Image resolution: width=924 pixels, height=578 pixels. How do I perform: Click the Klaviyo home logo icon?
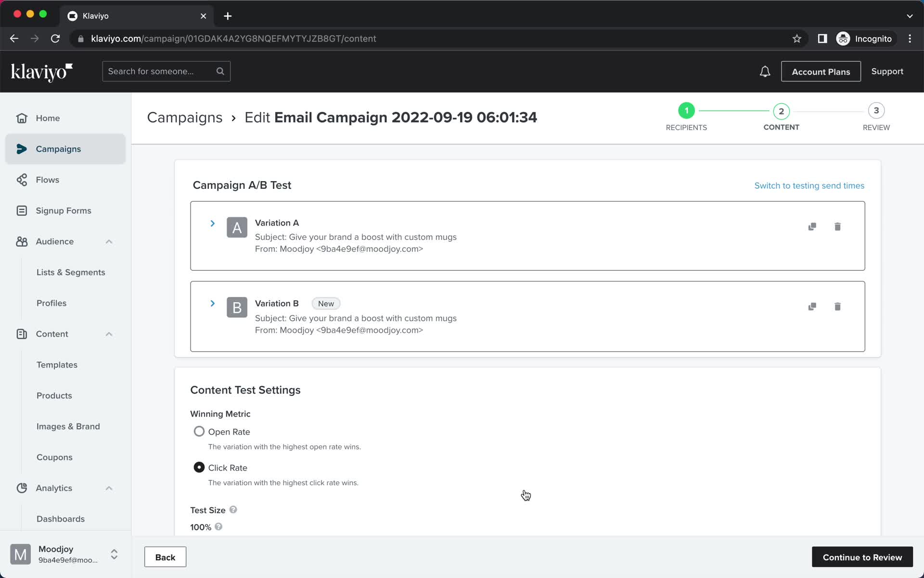click(x=42, y=72)
